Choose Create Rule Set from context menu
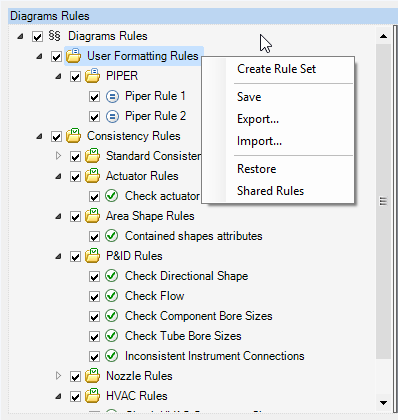Screen dimensions: 398x420 tap(276, 69)
